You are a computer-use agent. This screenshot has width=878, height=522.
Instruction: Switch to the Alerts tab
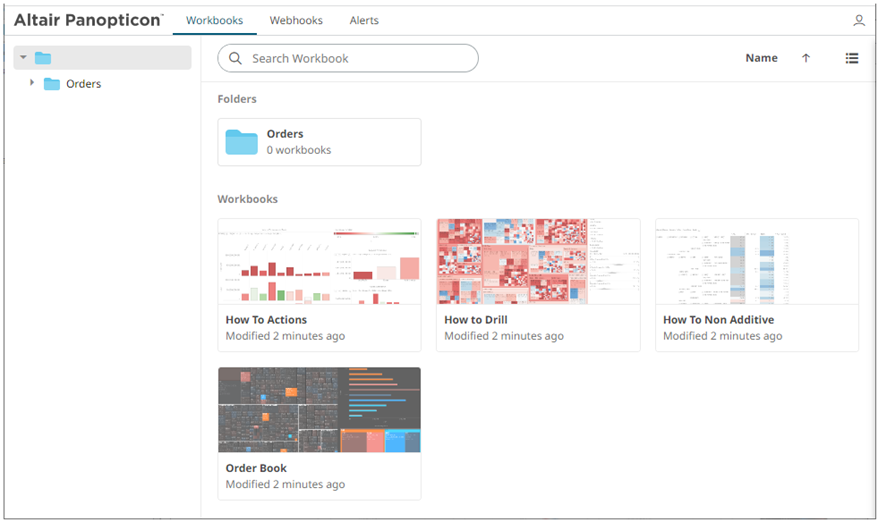364,20
